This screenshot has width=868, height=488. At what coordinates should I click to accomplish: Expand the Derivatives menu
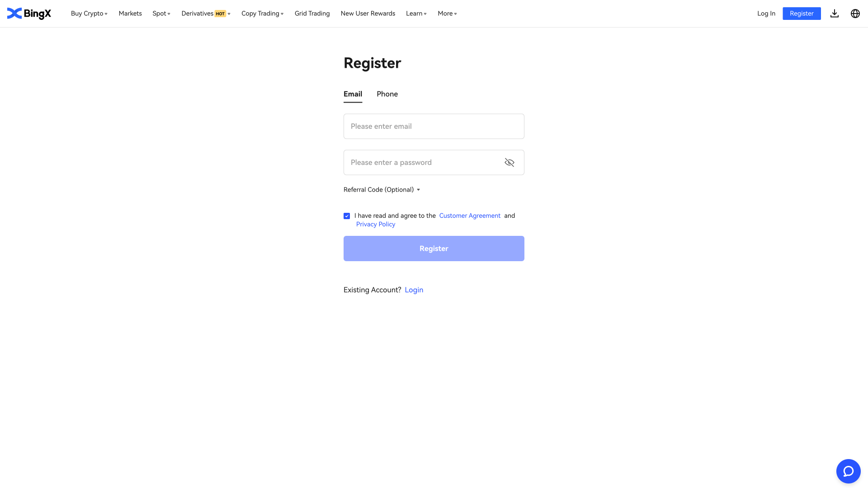point(206,14)
